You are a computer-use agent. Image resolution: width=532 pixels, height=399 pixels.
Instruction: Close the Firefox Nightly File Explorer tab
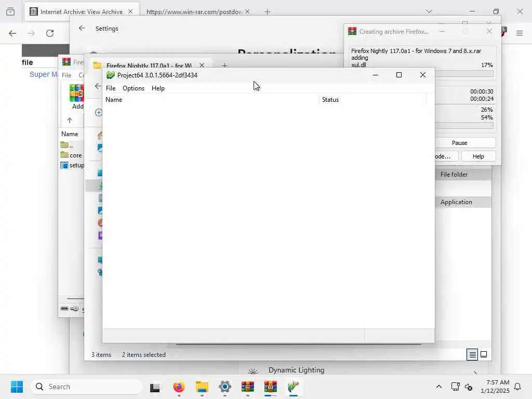click(x=202, y=65)
